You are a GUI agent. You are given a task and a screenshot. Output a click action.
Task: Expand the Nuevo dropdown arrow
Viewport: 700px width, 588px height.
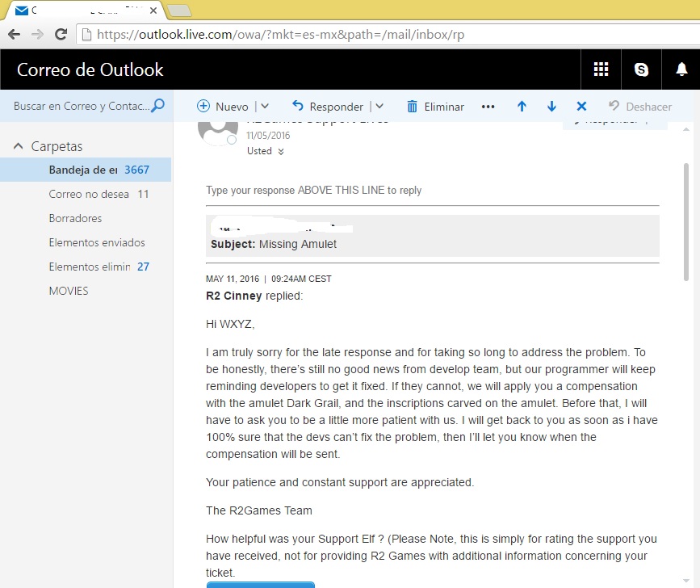(265, 107)
